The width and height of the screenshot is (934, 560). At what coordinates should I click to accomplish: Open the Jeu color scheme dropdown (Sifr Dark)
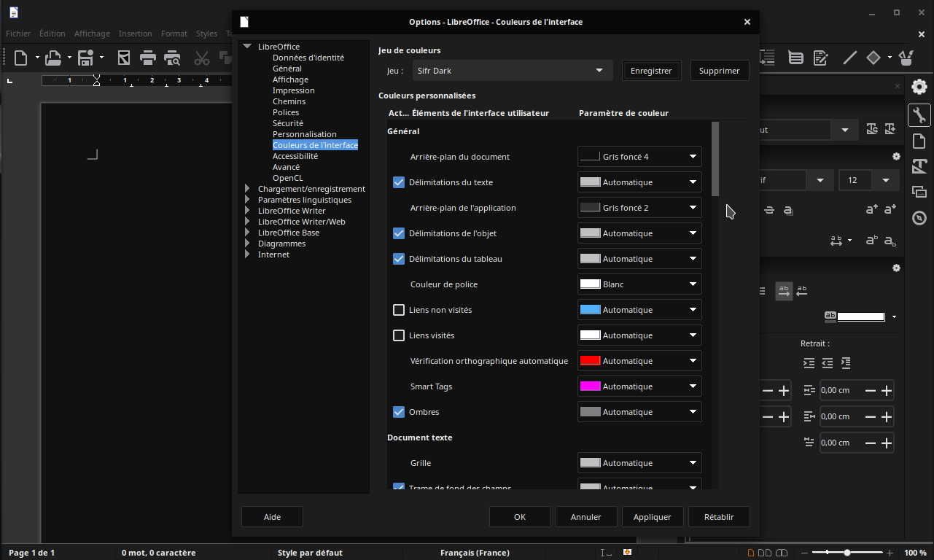tap(512, 71)
